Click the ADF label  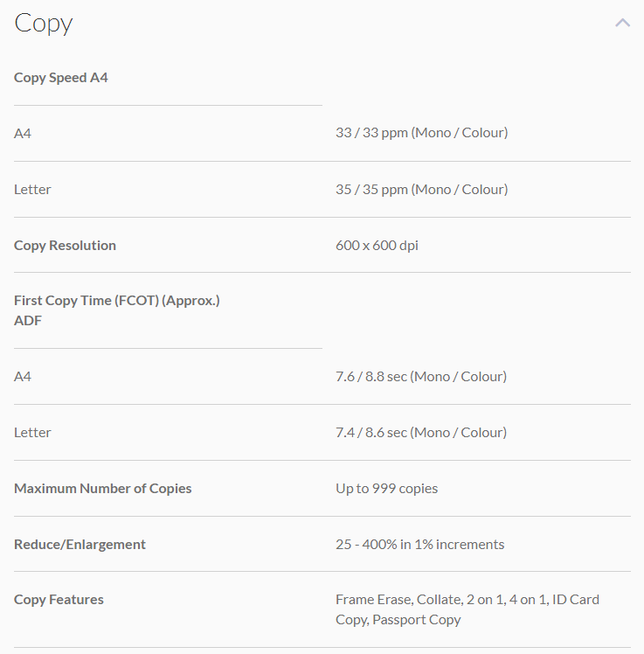(x=28, y=320)
